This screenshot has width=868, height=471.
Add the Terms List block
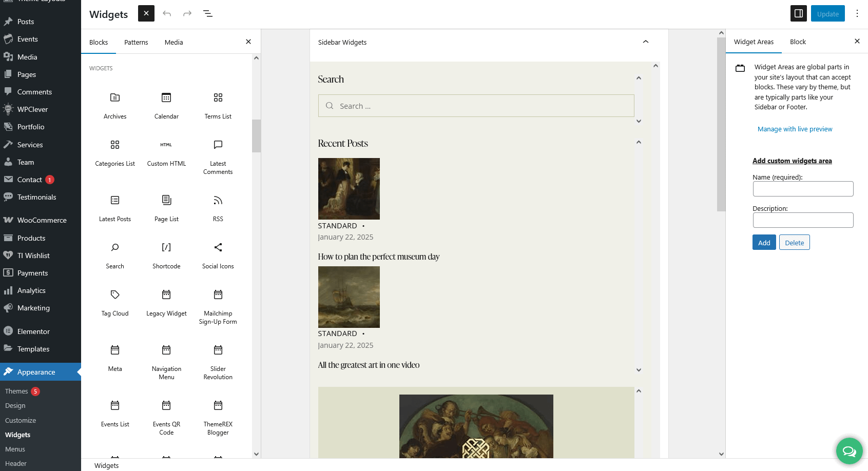218,106
